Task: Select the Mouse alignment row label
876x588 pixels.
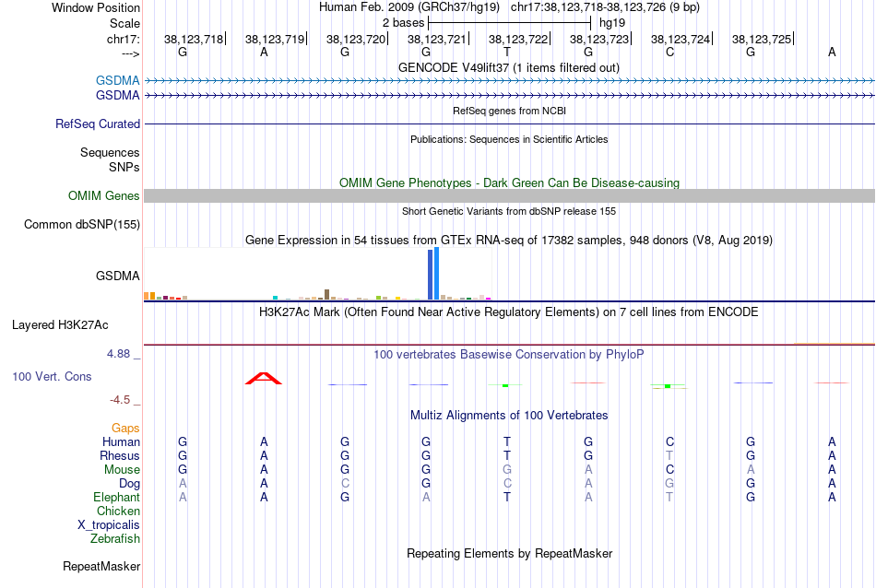Action: tap(122, 470)
